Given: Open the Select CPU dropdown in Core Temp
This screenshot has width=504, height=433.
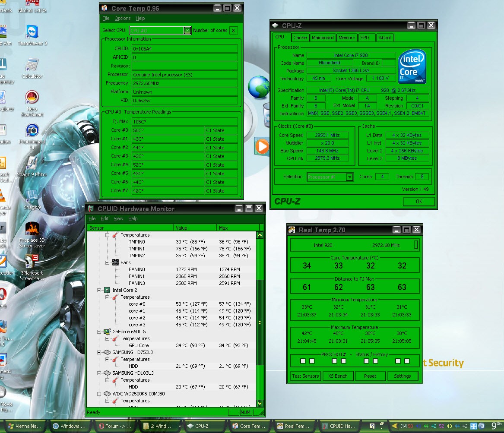Looking at the screenshot, I should click(x=187, y=30).
